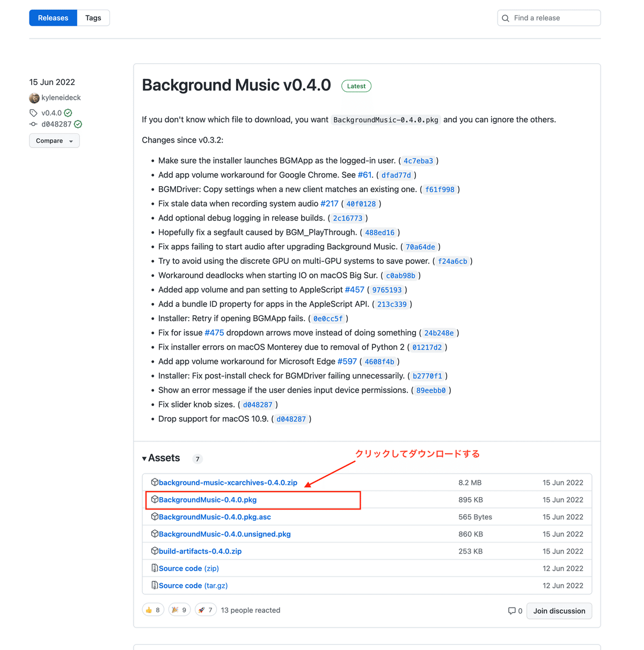Click the tag icon beside v0.4.0
Image resolution: width=644 pixels, height=650 pixels.
(x=33, y=113)
